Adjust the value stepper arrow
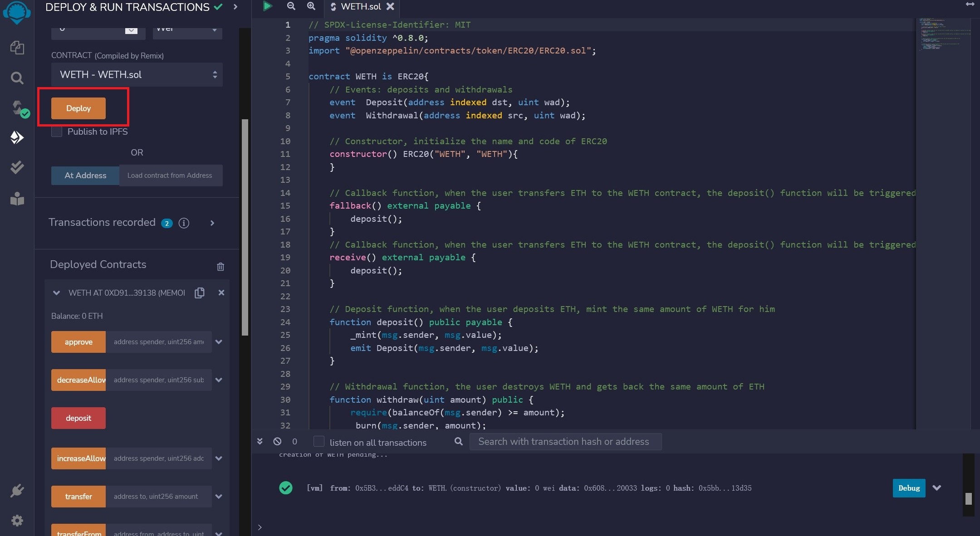The image size is (980, 536). pos(131,30)
